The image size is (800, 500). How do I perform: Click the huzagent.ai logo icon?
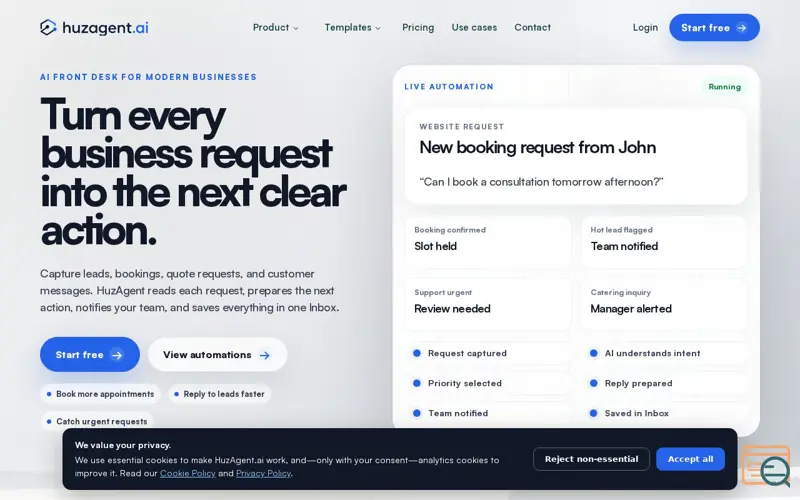48,27
